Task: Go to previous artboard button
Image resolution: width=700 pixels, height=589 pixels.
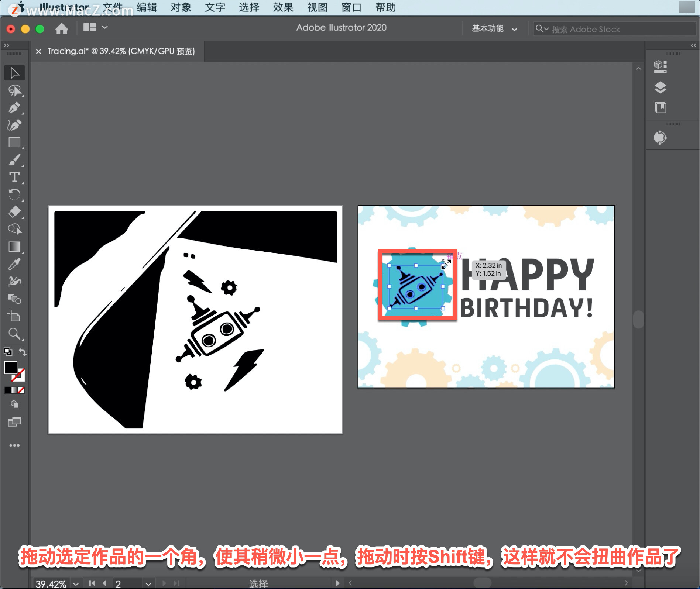Action: click(x=104, y=583)
